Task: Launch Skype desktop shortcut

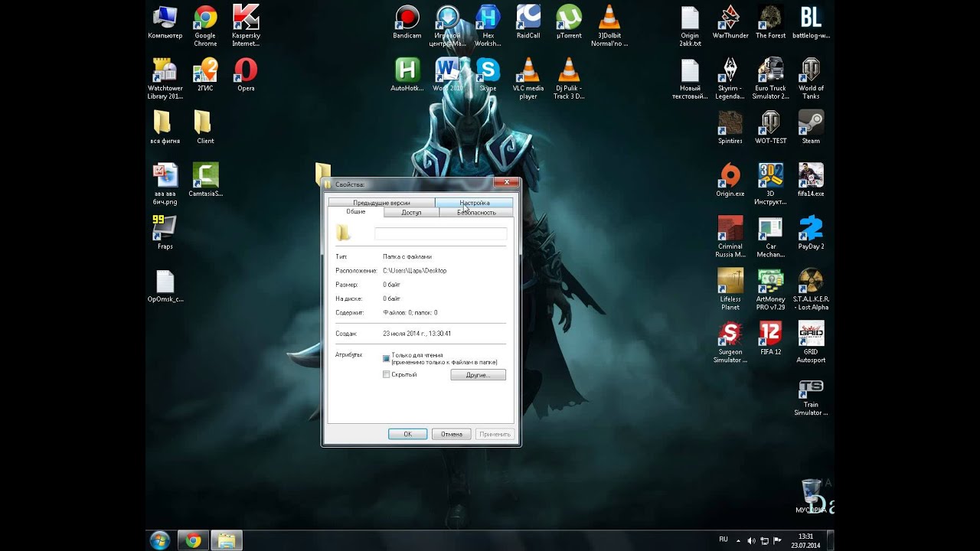Action: pyautogui.click(x=488, y=75)
